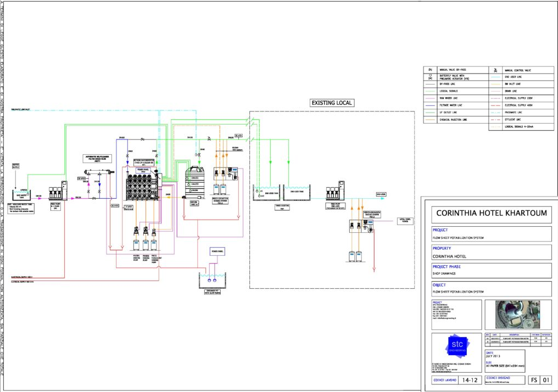Viewport: 558px width, 392px height.
Task: Click the butterfly valve pneumatic actuator legend symbol
Action: [x=430, y=77]
